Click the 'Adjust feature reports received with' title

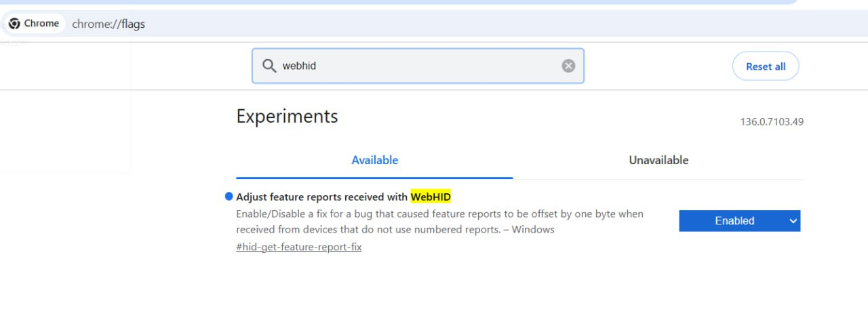point(322,197)
